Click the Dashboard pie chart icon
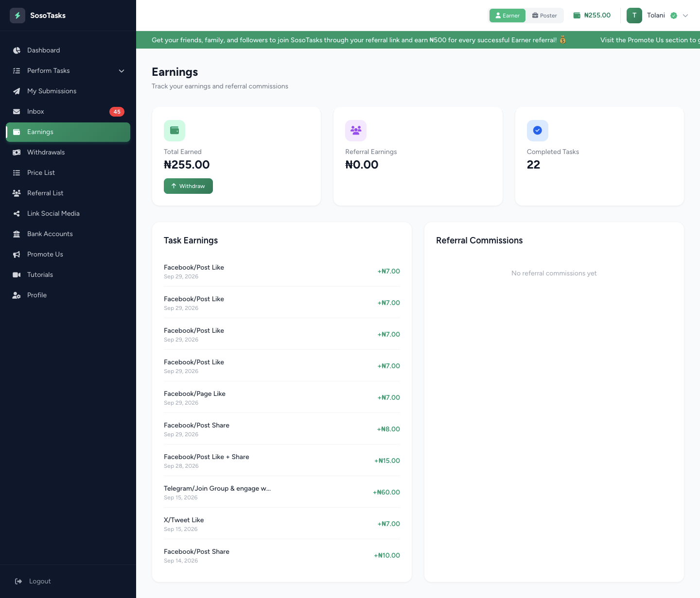The image size is (700, 598). click(x=17, y=51)
